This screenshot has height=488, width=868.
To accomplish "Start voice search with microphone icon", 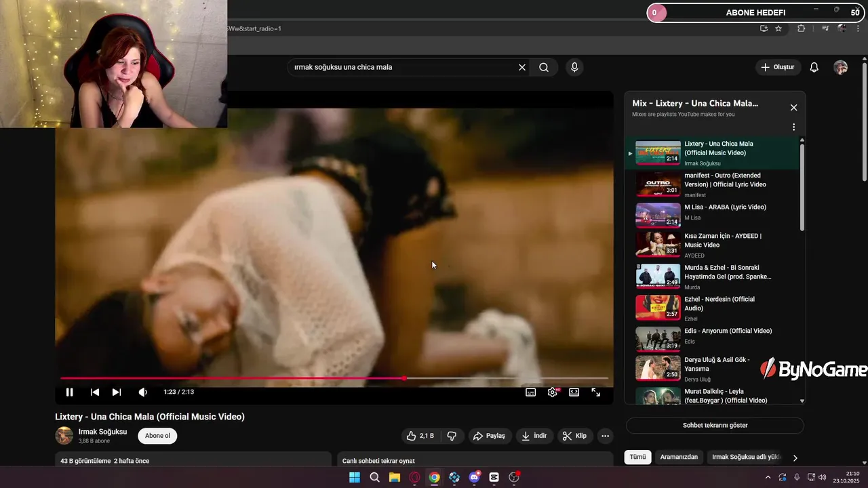I will click(574, 67).
